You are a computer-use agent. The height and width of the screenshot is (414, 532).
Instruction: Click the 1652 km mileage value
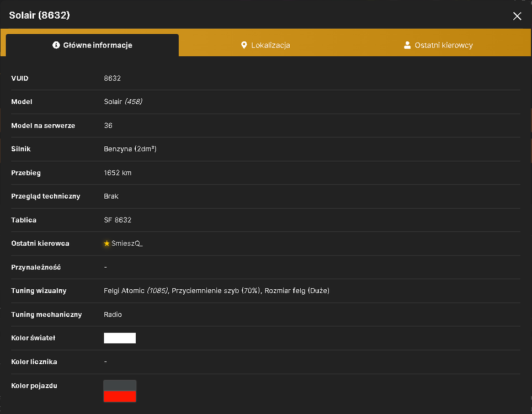coord(118,173)
